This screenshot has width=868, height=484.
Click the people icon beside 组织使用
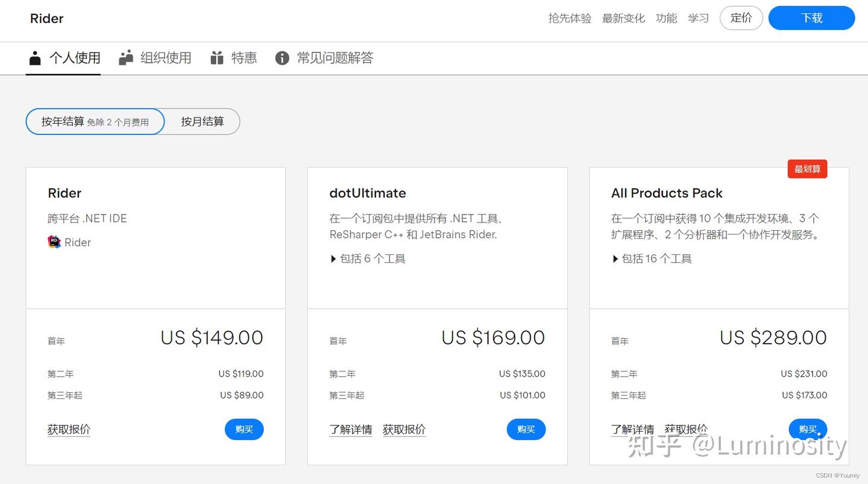(125, 58)
